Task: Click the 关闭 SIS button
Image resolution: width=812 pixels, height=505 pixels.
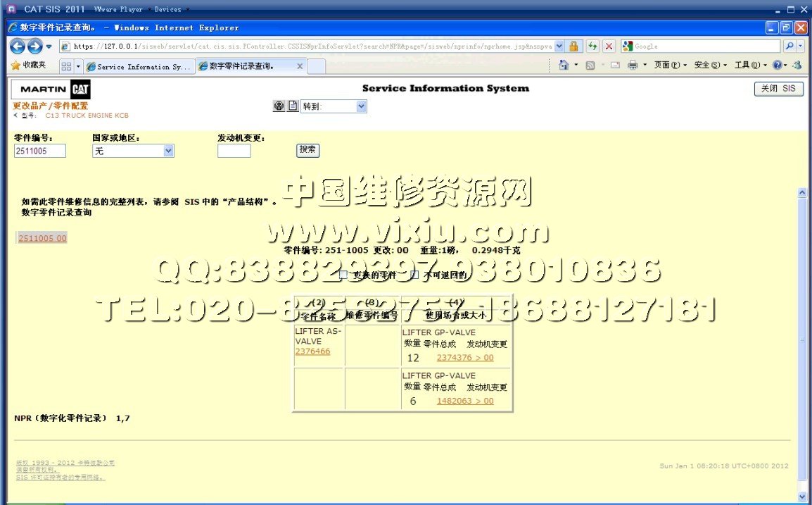Action: pyautogui.click(x=778, y=89)
